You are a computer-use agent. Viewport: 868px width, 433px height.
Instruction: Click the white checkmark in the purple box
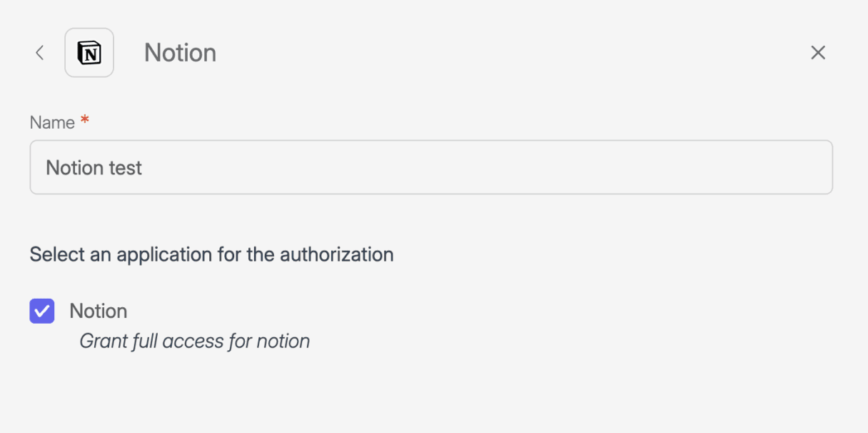pyautogui.click(x=42, y=311)
